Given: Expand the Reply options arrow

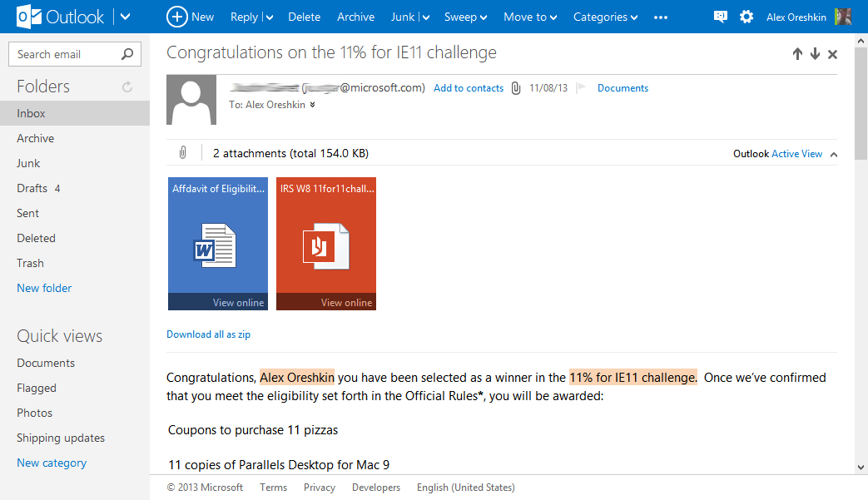Looking at the screenshot, I should 270,17.
